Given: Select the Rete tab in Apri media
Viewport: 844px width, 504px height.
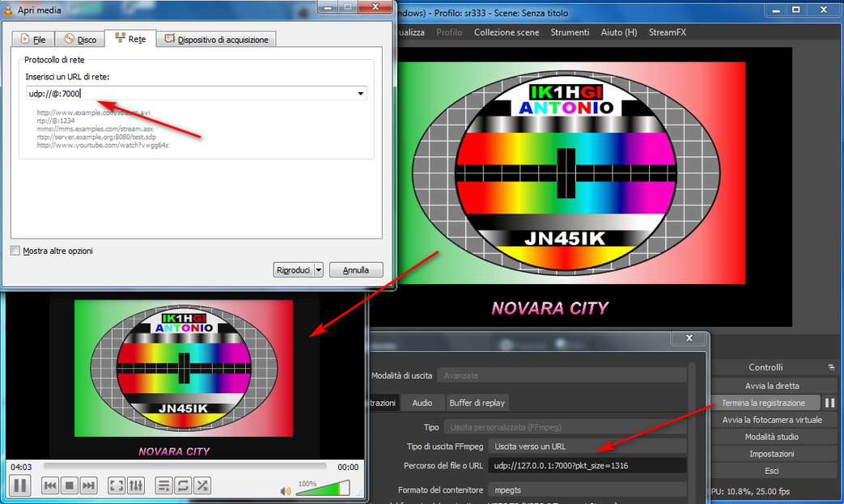Looking at the screenshot, I should point(130,39).
